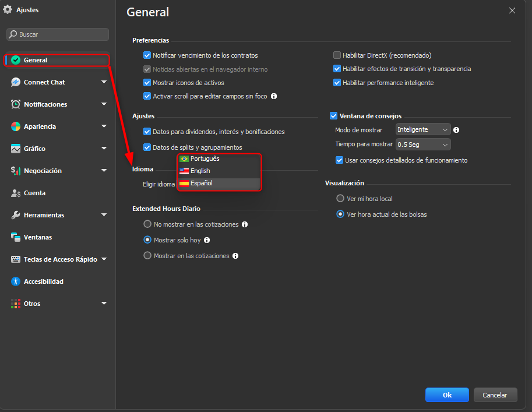The width and height of the screenshot is (532, 412).
Task: Toggle Usar consejos detallados de funcionamiento
Action: (339, 160)
